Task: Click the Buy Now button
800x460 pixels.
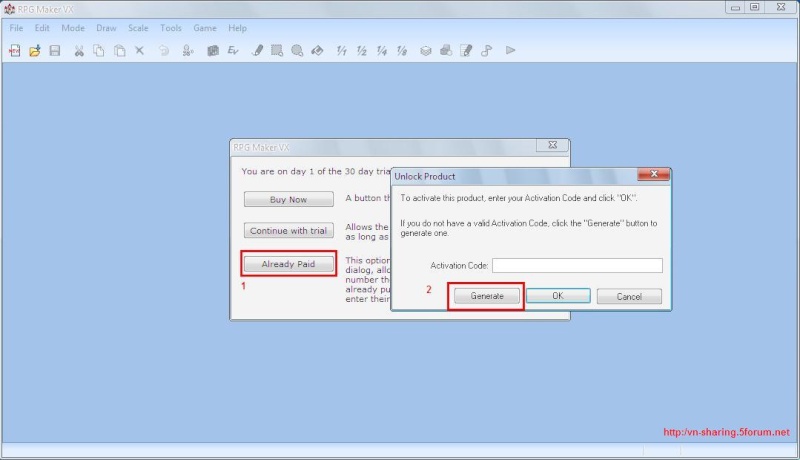Action: coord(289,199)
